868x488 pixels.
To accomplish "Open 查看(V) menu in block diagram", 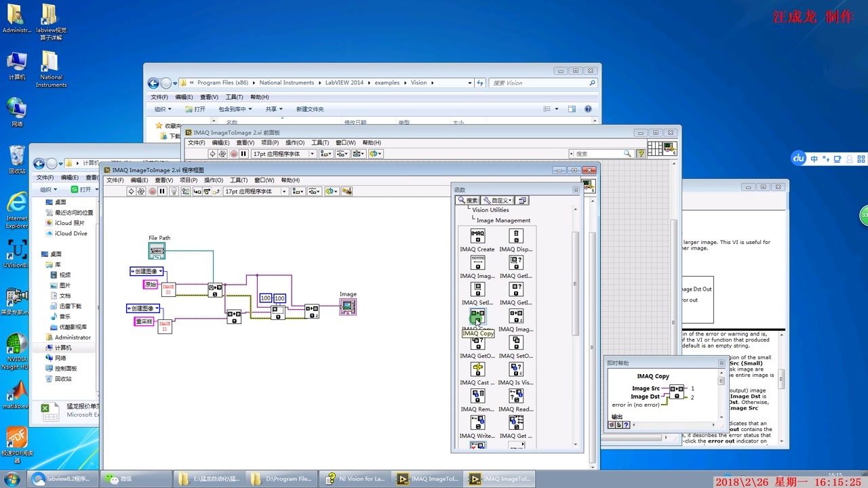I will coord(163,180).
